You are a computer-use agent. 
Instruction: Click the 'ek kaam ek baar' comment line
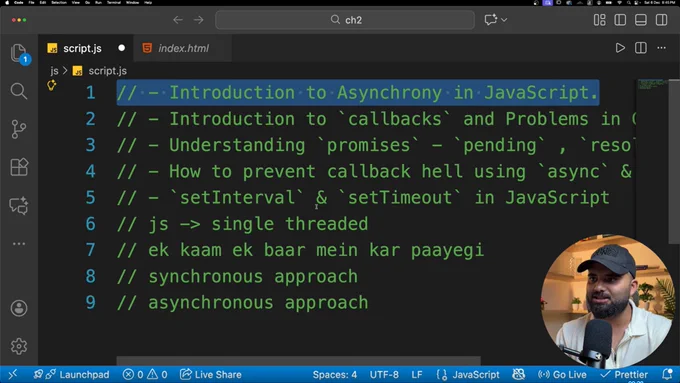click(x=300, y=250)
